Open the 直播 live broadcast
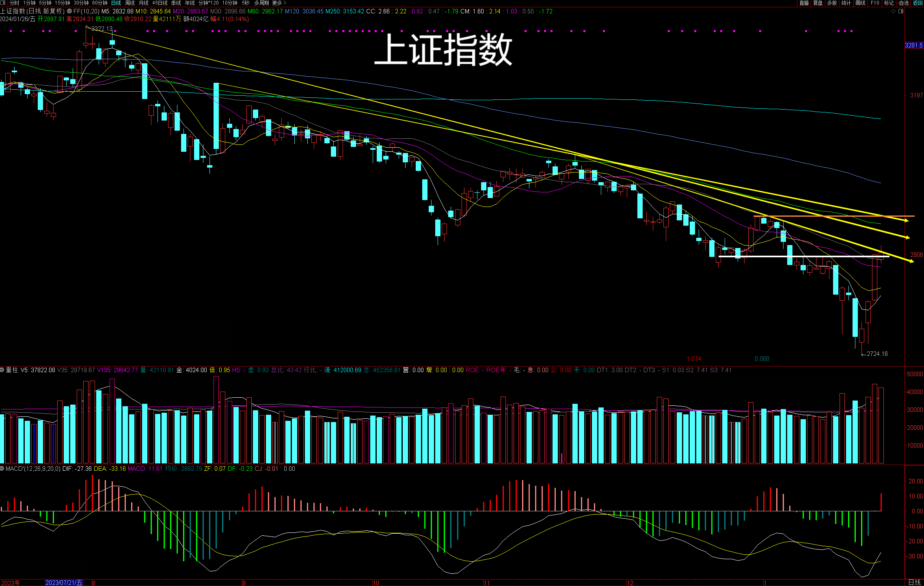Screen dimensions: 924x586 tap(804, 3)
